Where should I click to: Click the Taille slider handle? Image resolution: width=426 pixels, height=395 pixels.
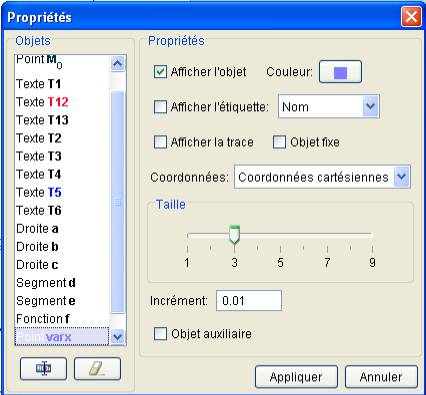(x=235, y=235)
